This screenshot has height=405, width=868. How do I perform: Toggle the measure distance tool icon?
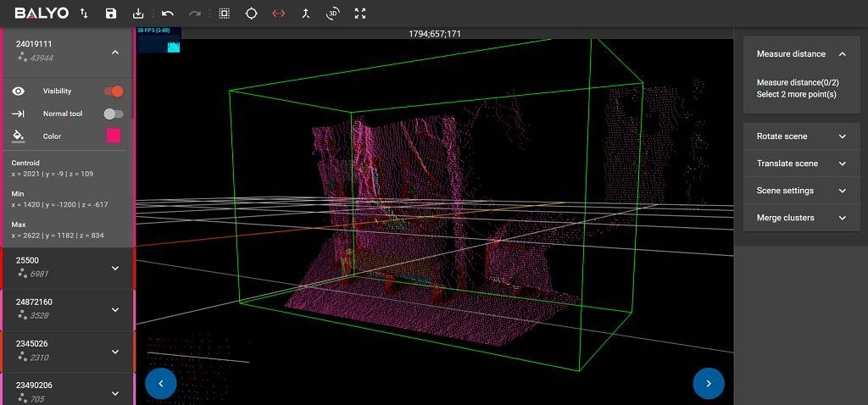pos(278,14)
